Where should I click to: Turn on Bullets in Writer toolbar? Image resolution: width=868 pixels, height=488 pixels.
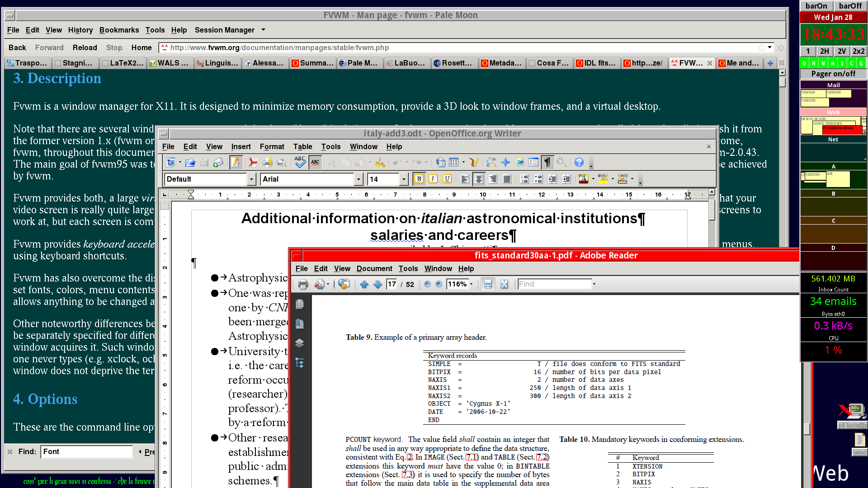pos(538,179)
